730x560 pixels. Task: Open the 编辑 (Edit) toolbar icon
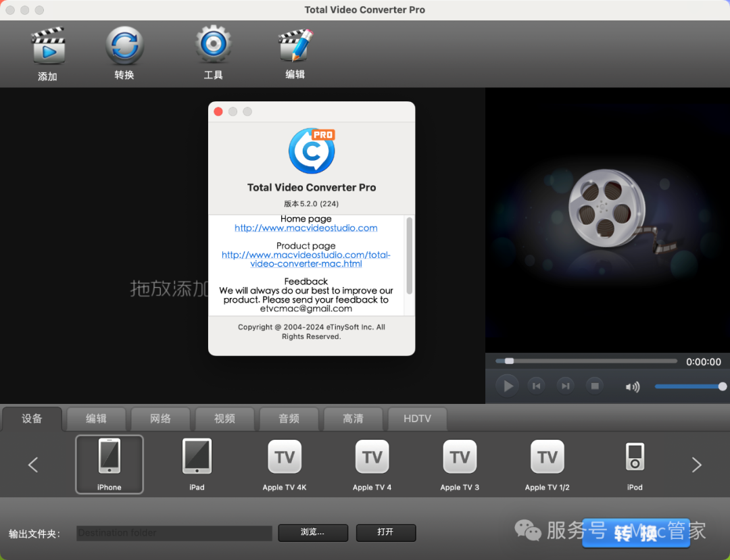pos(295,46)
